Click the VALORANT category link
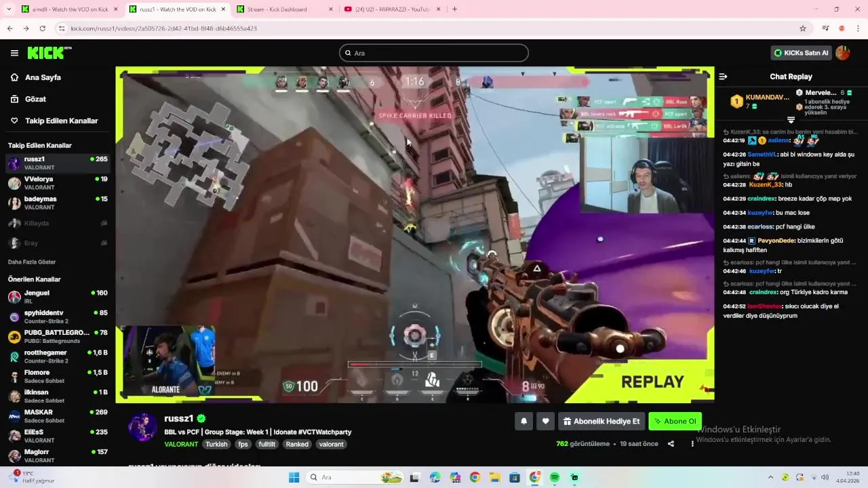The width and height of the screenshot is (868, 488). click(x=181, y=445)
